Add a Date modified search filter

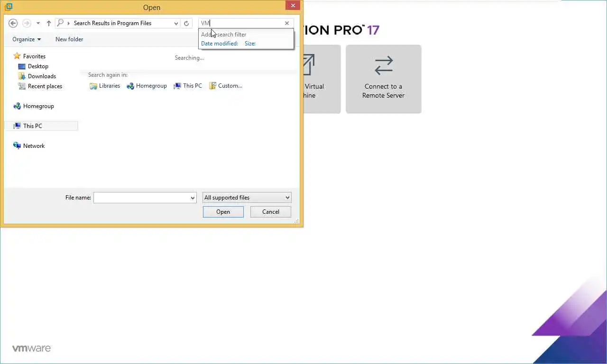pos(220,44)
